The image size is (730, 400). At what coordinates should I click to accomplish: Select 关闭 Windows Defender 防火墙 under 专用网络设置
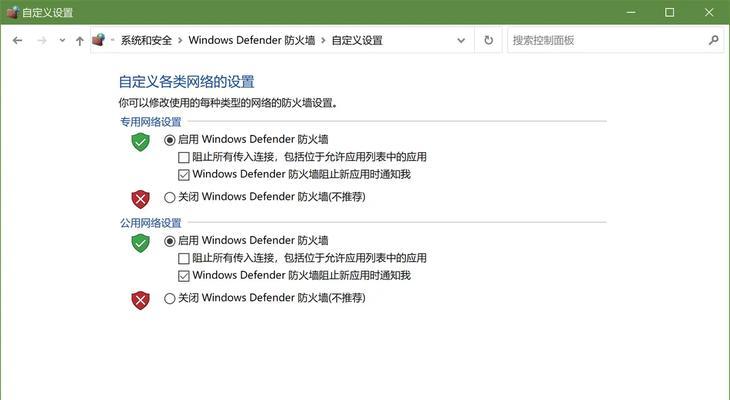[169, 197]
